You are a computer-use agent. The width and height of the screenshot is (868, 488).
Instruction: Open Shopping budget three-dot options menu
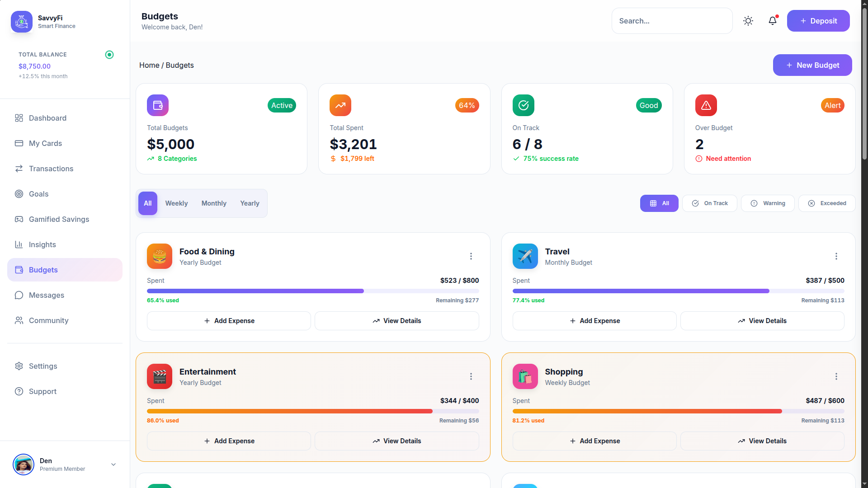coord(836,376)
